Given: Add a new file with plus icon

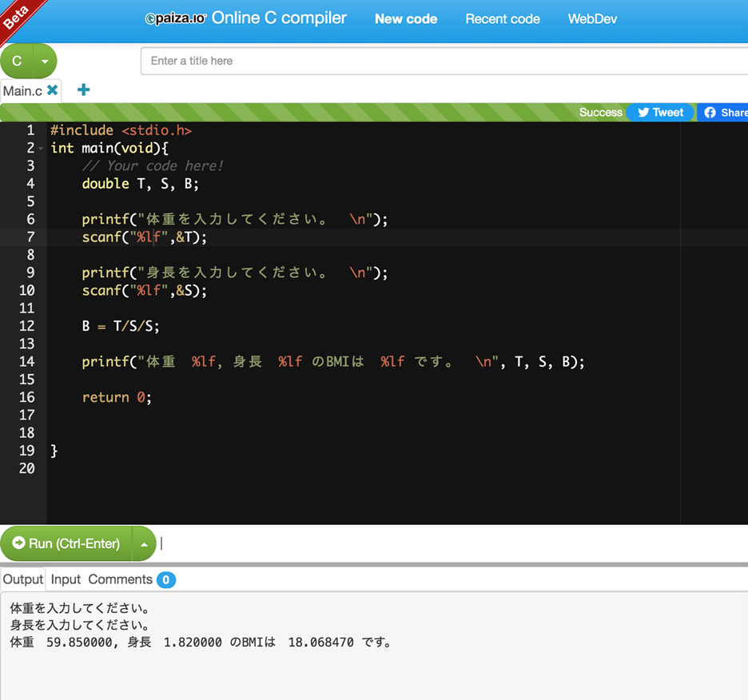Looking at the screenshot, I should (83, 89).
